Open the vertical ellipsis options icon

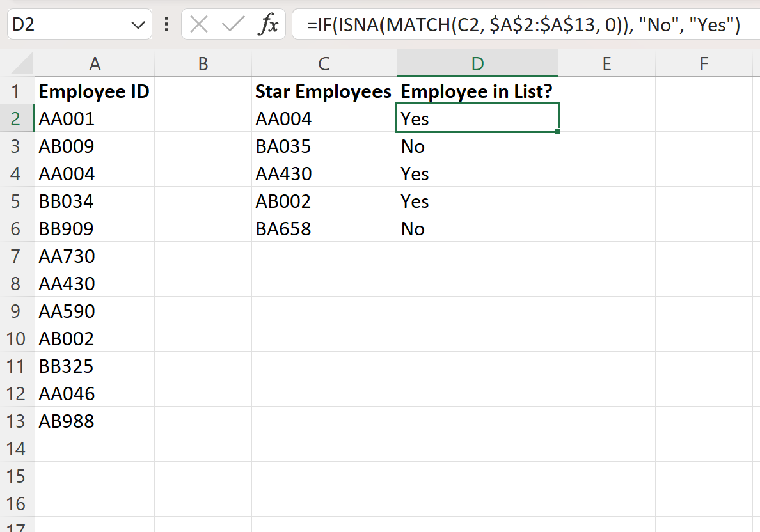[x=166, y=24]
